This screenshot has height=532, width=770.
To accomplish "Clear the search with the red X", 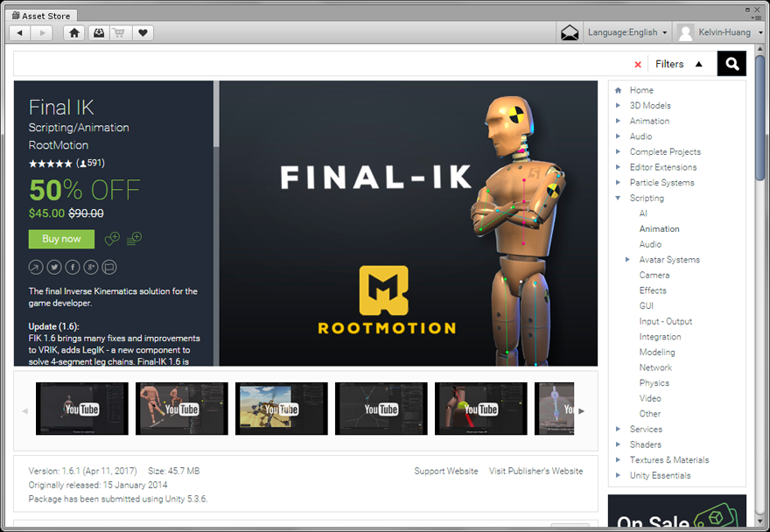I will [x=638, y=65].
